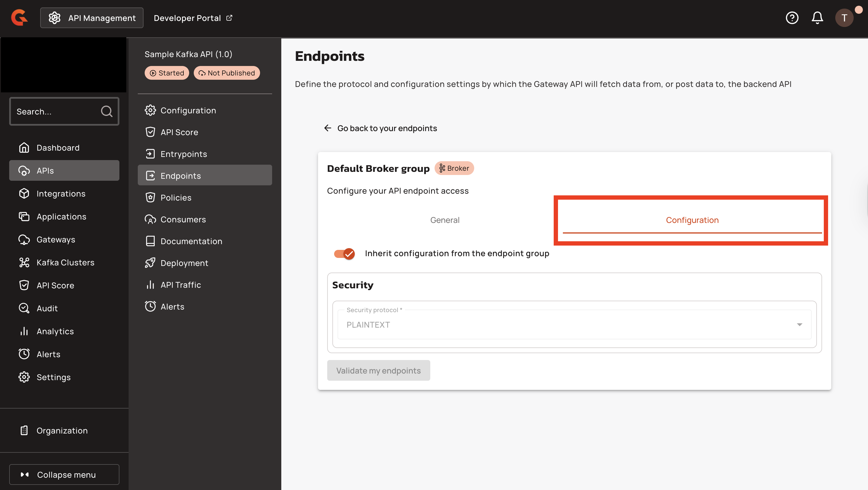Switch to the General tab
868x490 pixels.
click(x=444, y=220)
